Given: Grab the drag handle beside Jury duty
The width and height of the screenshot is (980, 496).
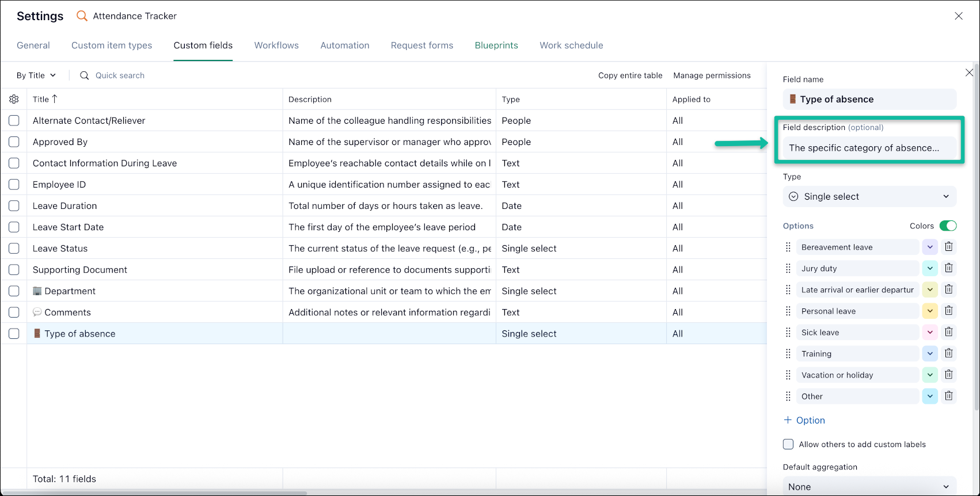Looking at the screenshot, I should [x=788, y=269].
